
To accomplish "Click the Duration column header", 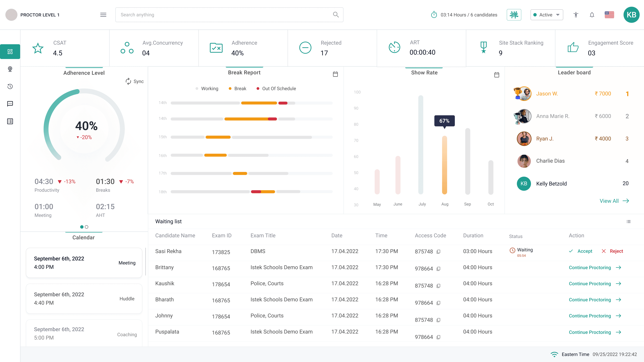I will (473, 235).
